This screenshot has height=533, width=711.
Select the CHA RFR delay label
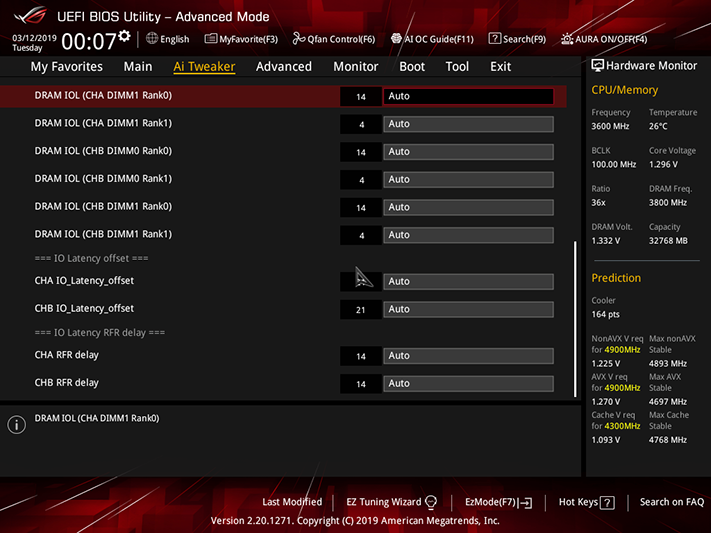point(67,355)
